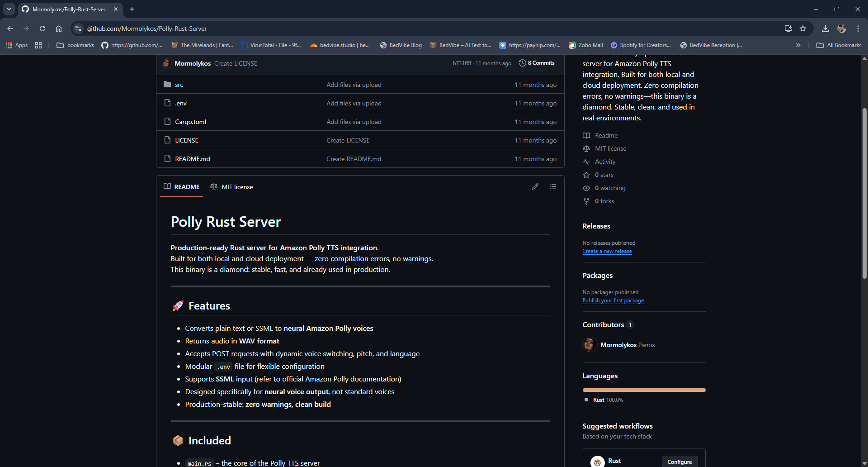Show more bookmarks chevron
The image size is (868, 467).
coord(798,45)
